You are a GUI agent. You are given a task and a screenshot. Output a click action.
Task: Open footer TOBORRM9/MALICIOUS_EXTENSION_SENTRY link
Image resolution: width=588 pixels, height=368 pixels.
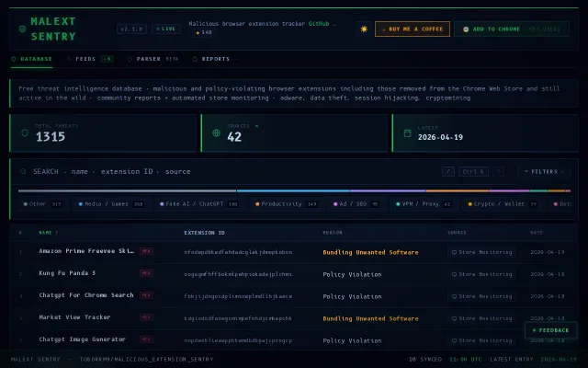(146, 360)
